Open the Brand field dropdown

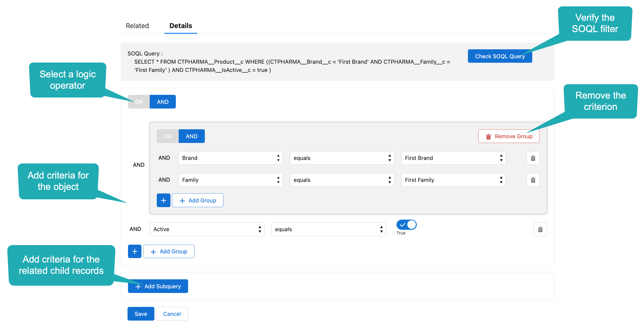[230, 158]
